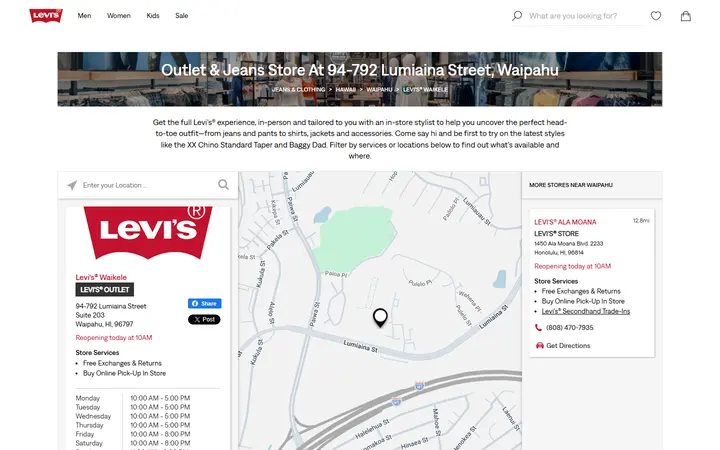Image resolution: width=720 pixels, height=450 pixels.
Task: Open the Women menu
Action: 118,16
